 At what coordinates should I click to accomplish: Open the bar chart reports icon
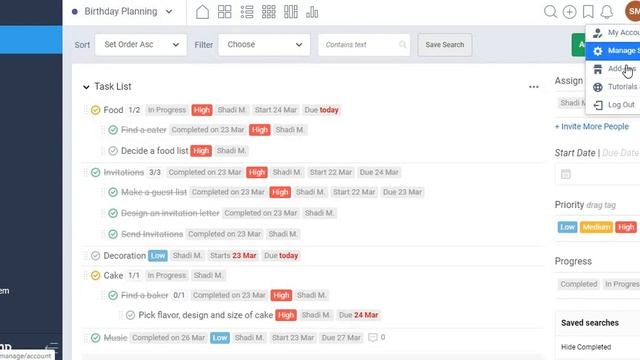[312, 12]
